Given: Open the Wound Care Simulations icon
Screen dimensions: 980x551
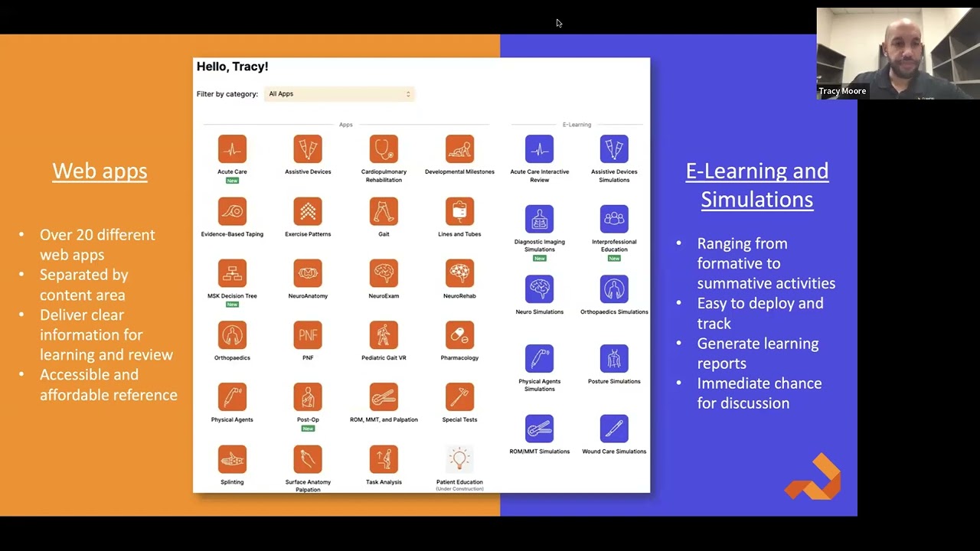Looking at the screenshot, I should pos(614,429).
